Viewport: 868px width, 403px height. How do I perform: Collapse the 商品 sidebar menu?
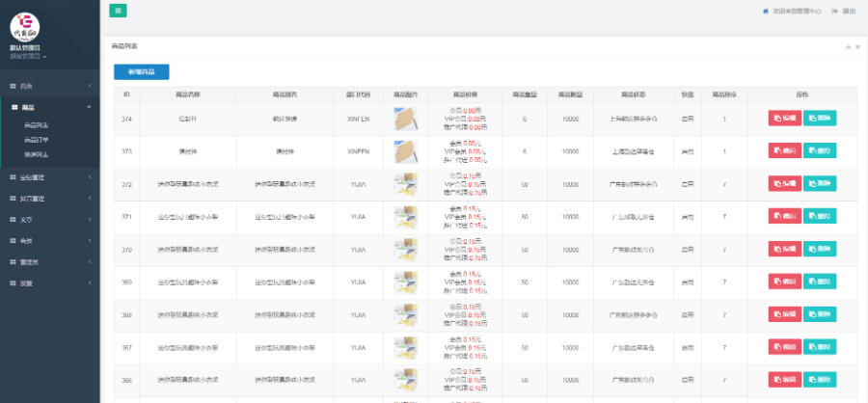pyautogui.click(x=50, y=107)
